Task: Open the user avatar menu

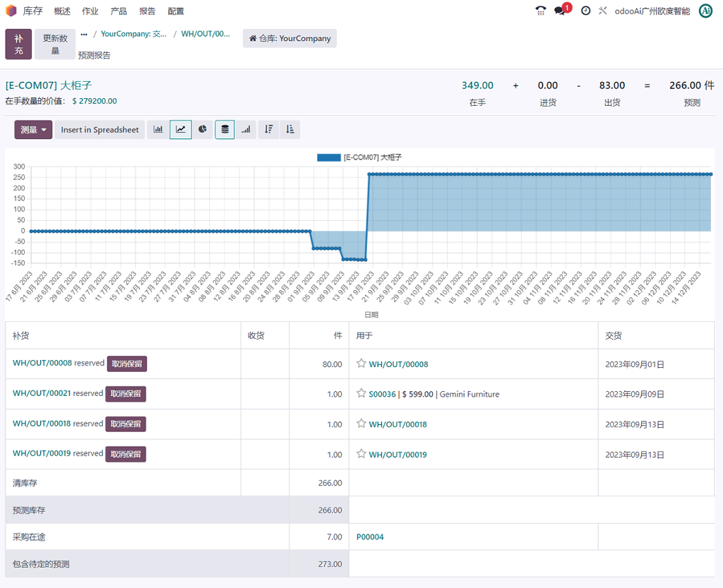Action: click(x=706, y=11)
